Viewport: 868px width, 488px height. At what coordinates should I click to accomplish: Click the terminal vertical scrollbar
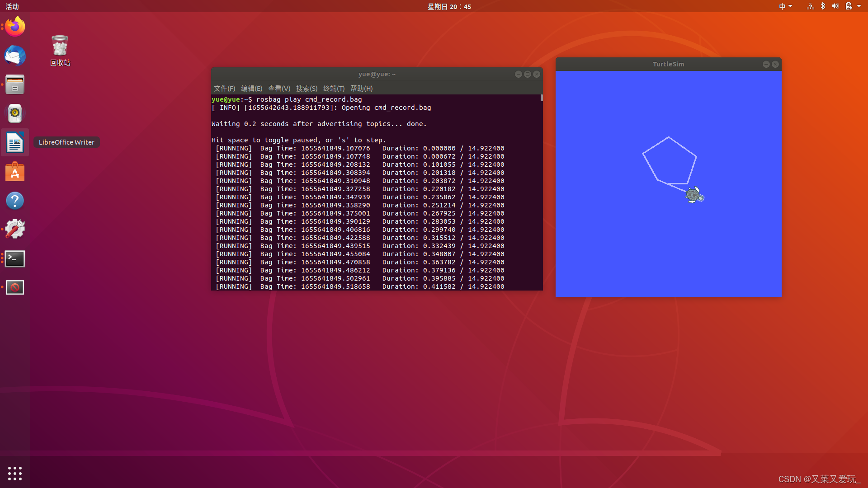click(541, 98)
